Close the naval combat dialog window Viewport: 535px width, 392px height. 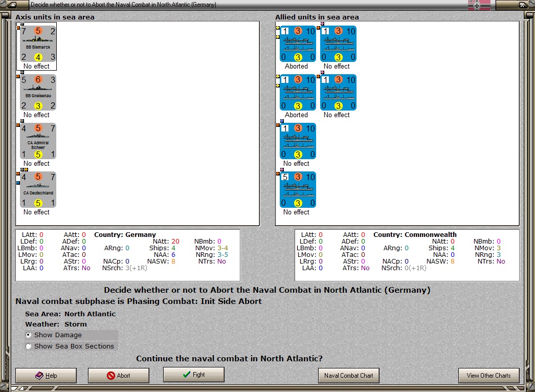click(522, 5)
